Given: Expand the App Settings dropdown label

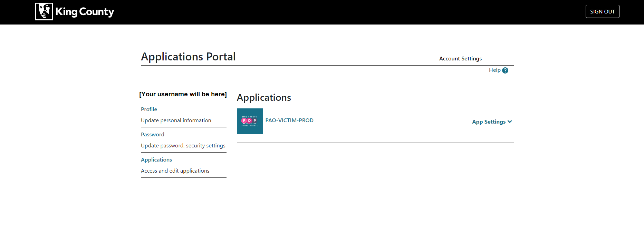Looking at the screenshot, I should [489, 122].
